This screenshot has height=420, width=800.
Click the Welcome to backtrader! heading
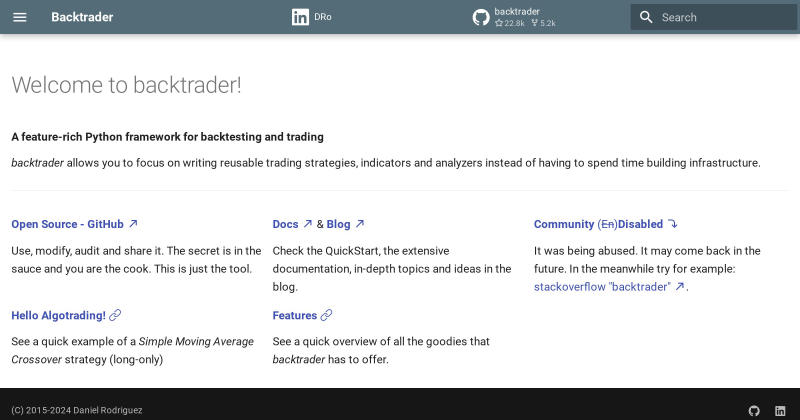(x=126, y=85)
